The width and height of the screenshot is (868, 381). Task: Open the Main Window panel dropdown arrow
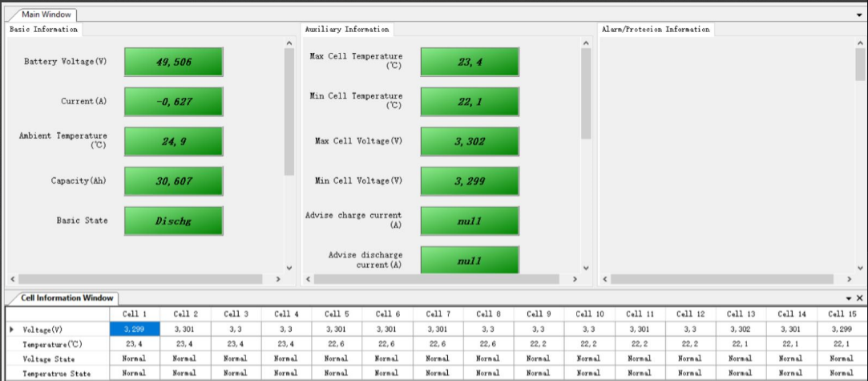coord(859,14)
